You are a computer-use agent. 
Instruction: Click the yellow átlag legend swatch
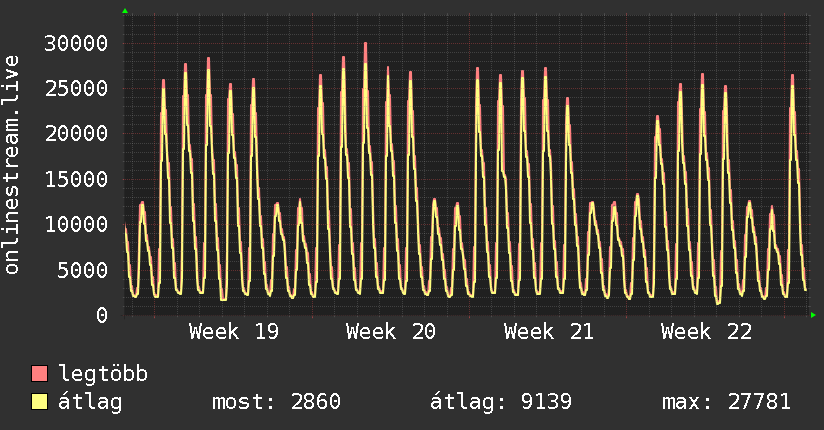[x=39, y=402]
